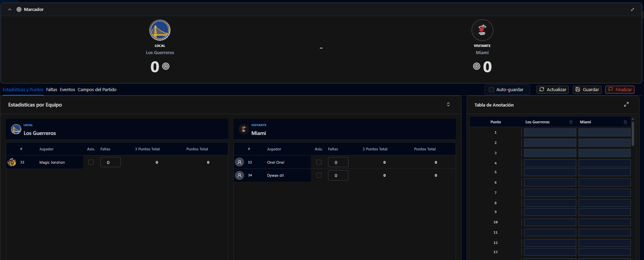Toggle the Estadísticas por Equipo expander arrows

[448, 104]
